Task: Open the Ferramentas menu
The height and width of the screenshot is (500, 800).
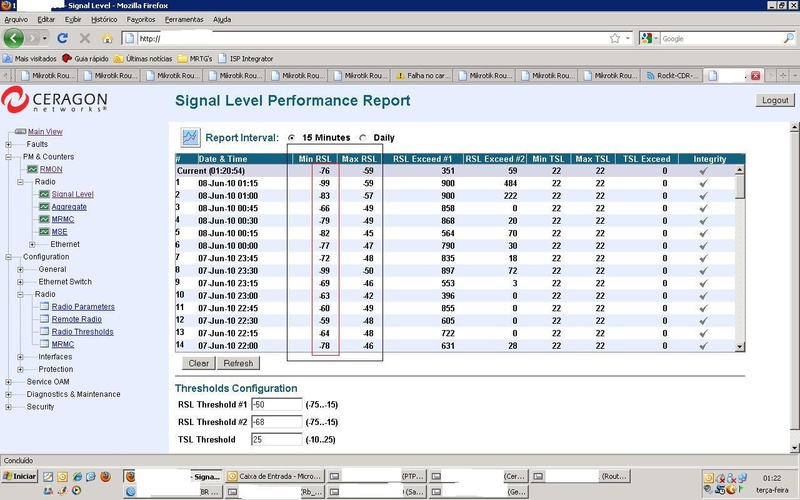Action: click(x=184, y=19)
